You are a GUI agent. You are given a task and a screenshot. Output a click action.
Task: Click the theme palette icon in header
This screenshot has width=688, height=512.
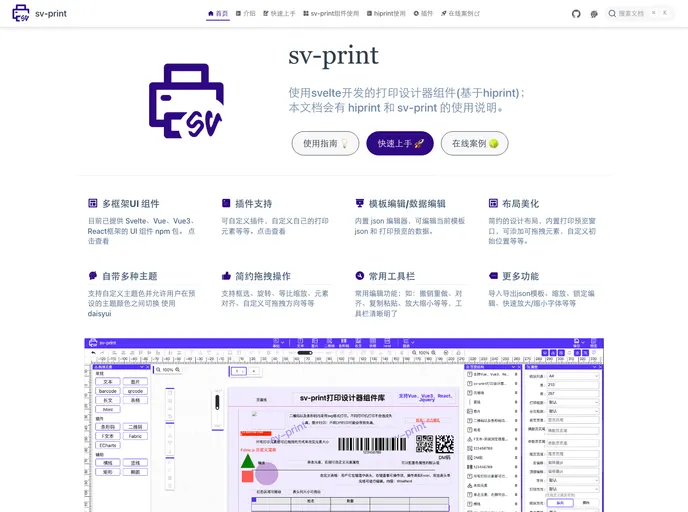pyautogui.click(x=594, y=14)
